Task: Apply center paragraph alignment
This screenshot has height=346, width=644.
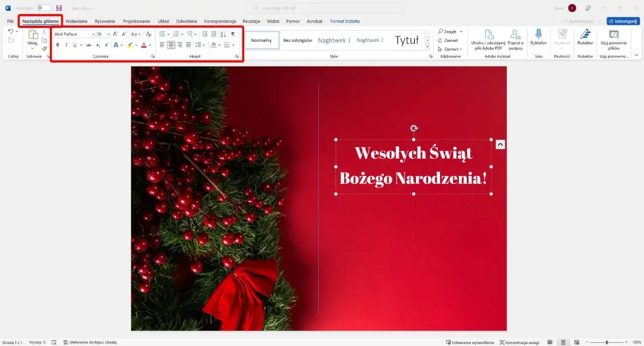Action: coord(171,45)
